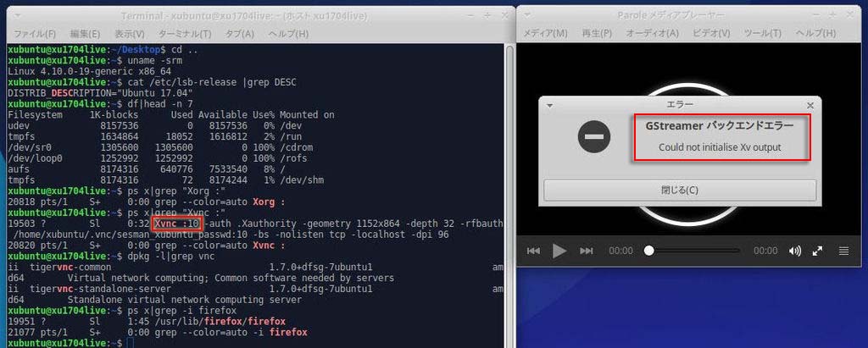Open the Terminal ターミナル(T) menu

185,34
